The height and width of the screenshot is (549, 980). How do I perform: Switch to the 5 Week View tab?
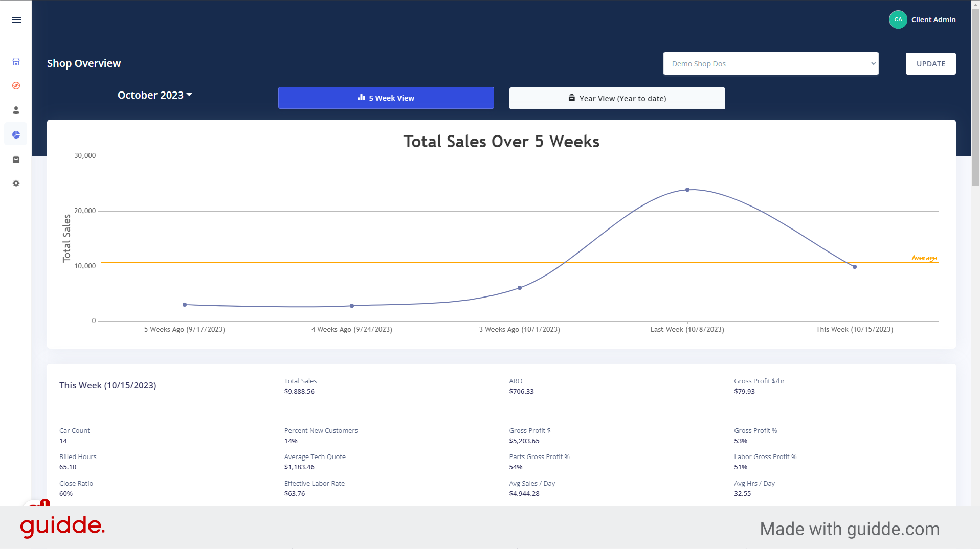point(386,98)
